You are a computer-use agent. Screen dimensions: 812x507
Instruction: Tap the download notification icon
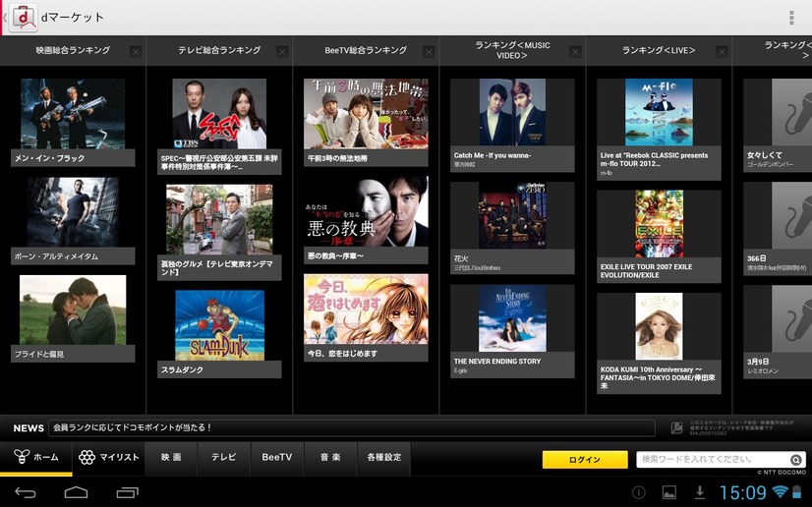699,492
